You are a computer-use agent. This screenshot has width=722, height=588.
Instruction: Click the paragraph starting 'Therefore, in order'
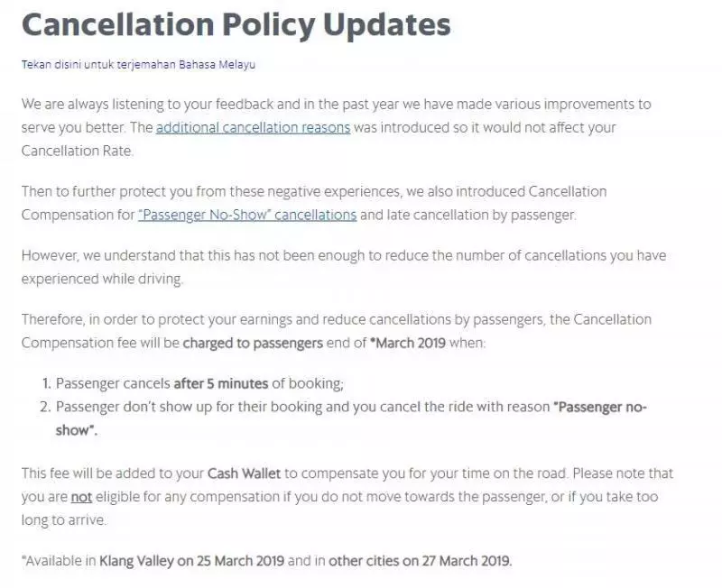(x=336, y=331)
